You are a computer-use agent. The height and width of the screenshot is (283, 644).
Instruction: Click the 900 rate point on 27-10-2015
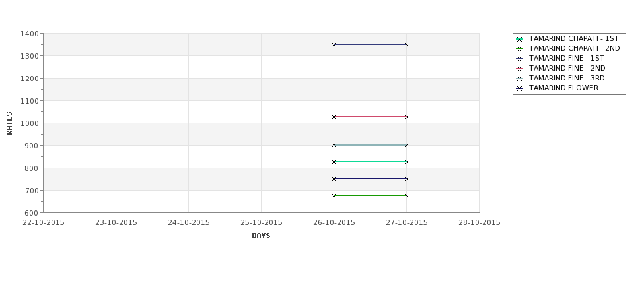(407, 145)
